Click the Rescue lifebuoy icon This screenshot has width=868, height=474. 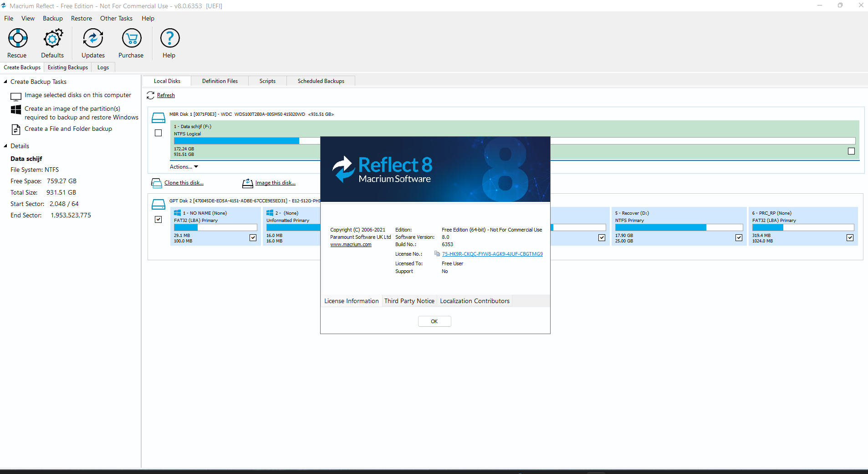click(17, 38)
